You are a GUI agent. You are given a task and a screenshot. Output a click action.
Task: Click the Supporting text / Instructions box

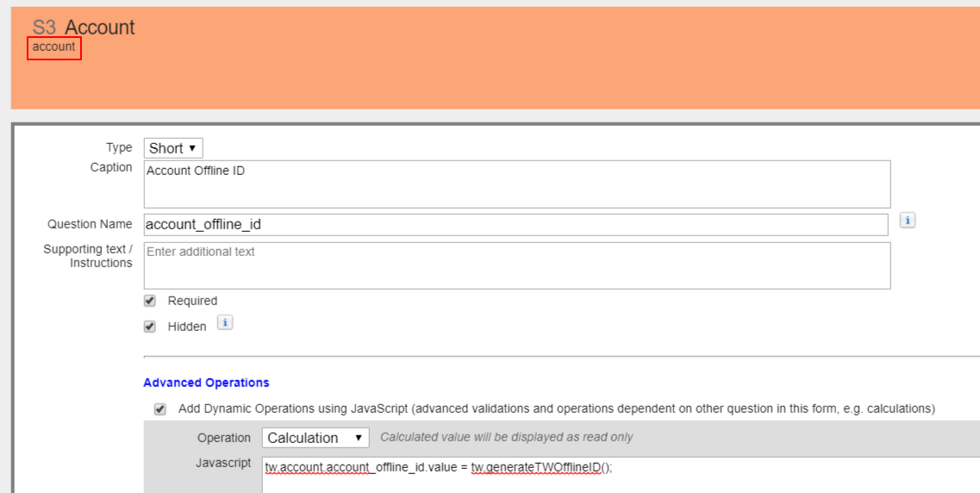coord(517,265)
